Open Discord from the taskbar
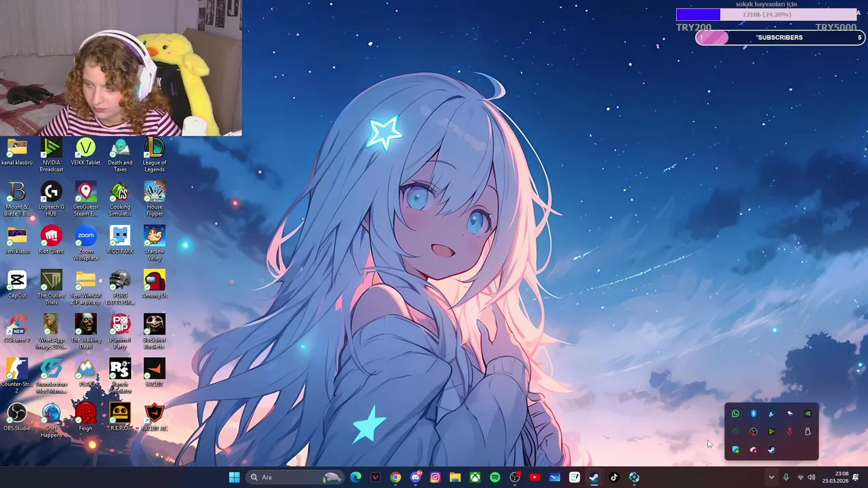Screen dimensions: 868x488 point(415,477)
